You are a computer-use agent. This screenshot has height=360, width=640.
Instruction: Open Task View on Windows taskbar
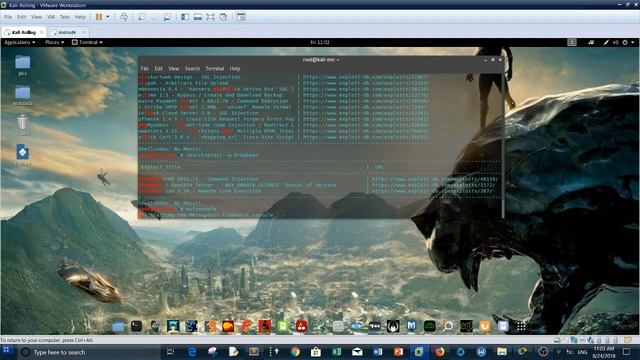coord(171,352)
